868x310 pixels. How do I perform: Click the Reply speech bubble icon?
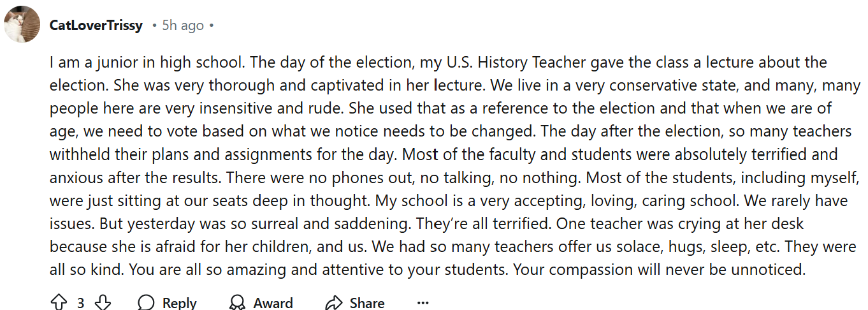pyautogui.click(x=146, y=302)
